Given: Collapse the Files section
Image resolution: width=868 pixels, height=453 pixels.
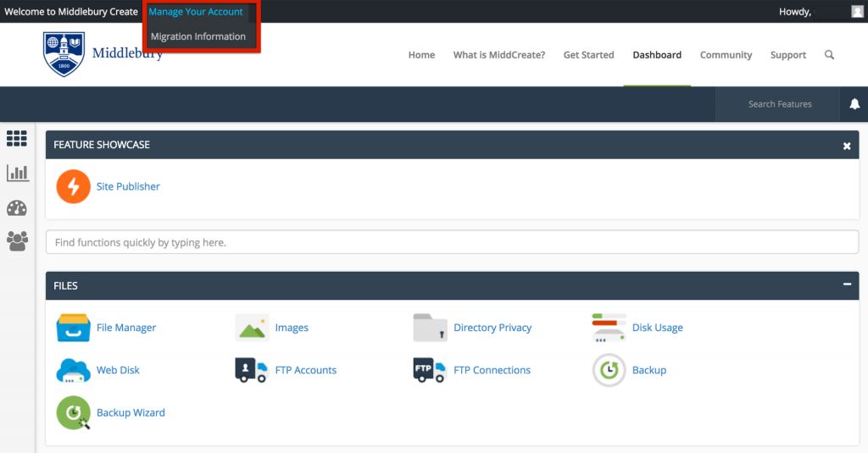Looking at the screenshot, I should 847,285.
